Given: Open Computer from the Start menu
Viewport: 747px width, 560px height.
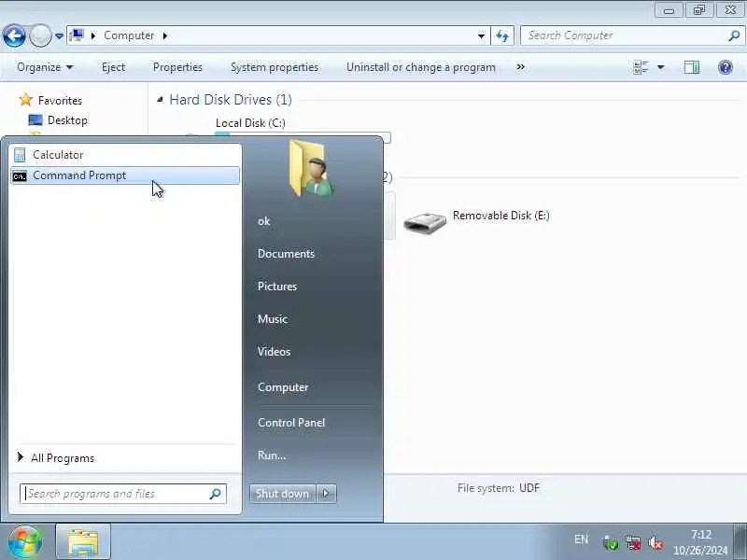Looking at the screenshot, I should (283, 387).
